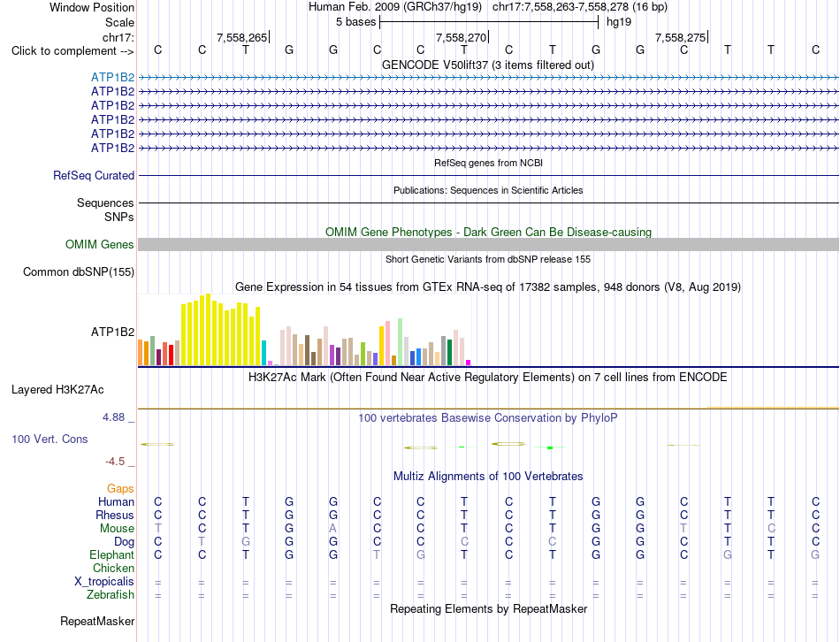Viewport: 840px width, 642px height.
Task: Click the orange Gaps label
Action: point(120,489)
